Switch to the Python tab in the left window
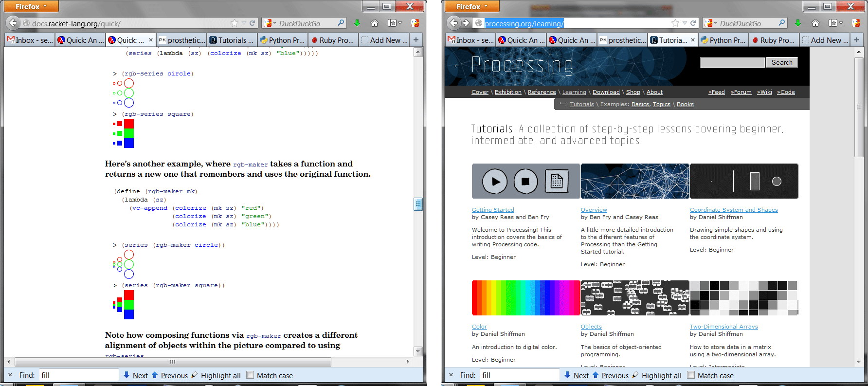 282,40
